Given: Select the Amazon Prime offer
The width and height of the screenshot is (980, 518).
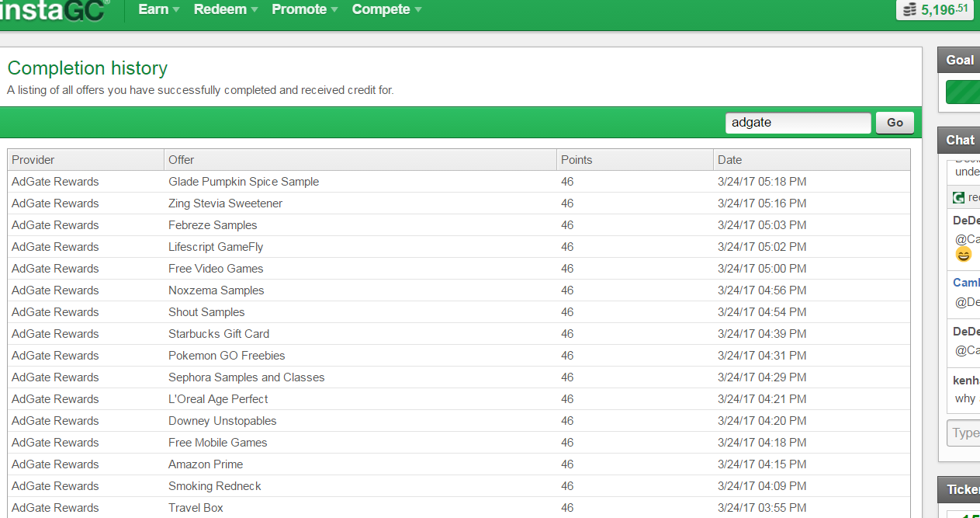Looking at the screenshot, I should [x=206, y=464].
